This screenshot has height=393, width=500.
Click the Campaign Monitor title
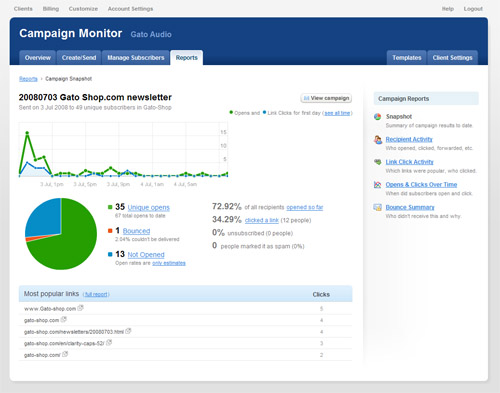click(x=71, y=33)
